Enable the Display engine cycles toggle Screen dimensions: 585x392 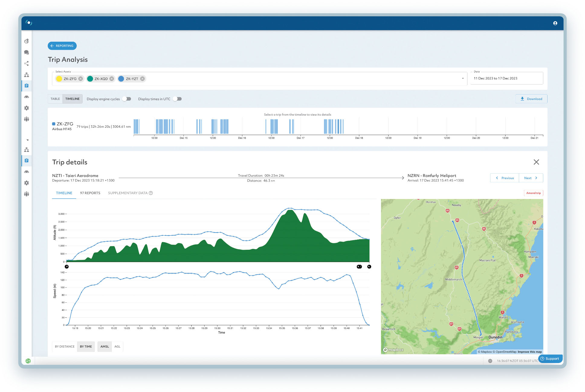coord(127,99)
